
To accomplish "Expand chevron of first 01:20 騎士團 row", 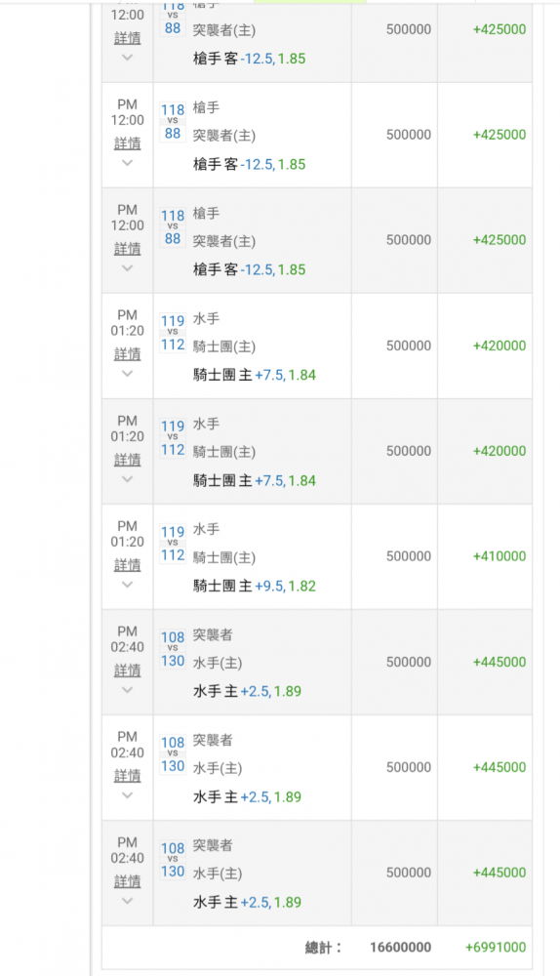I will pos(127,374).
